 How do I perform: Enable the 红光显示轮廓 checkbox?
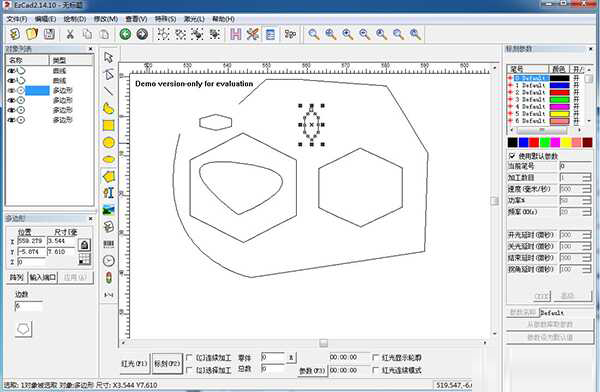point(376,357)
